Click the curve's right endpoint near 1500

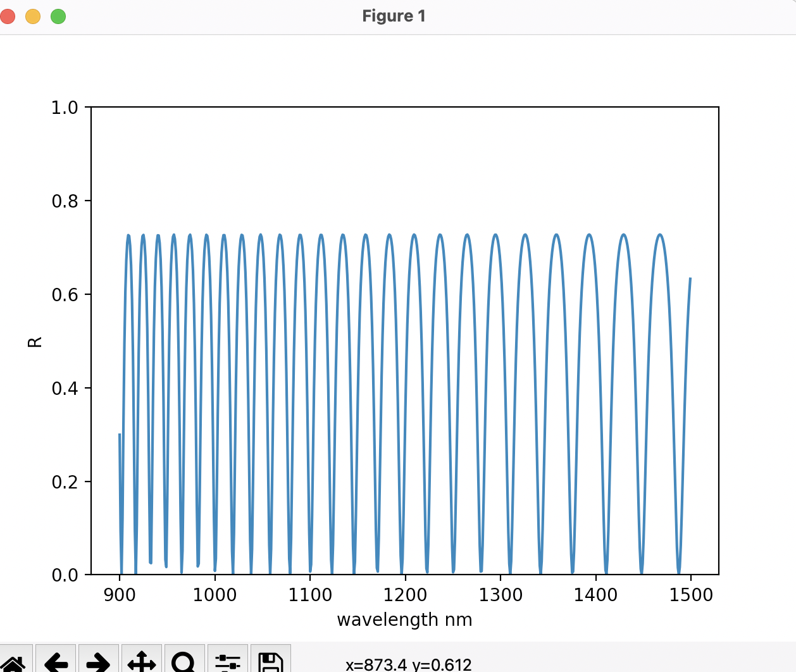[x=690, y=278]
